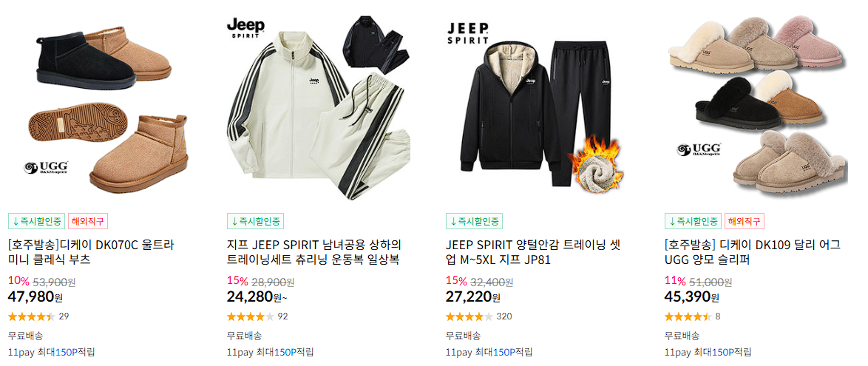Open the 디케이 DK070C 울트라 미니 클래식 부츠 title link

92,252
